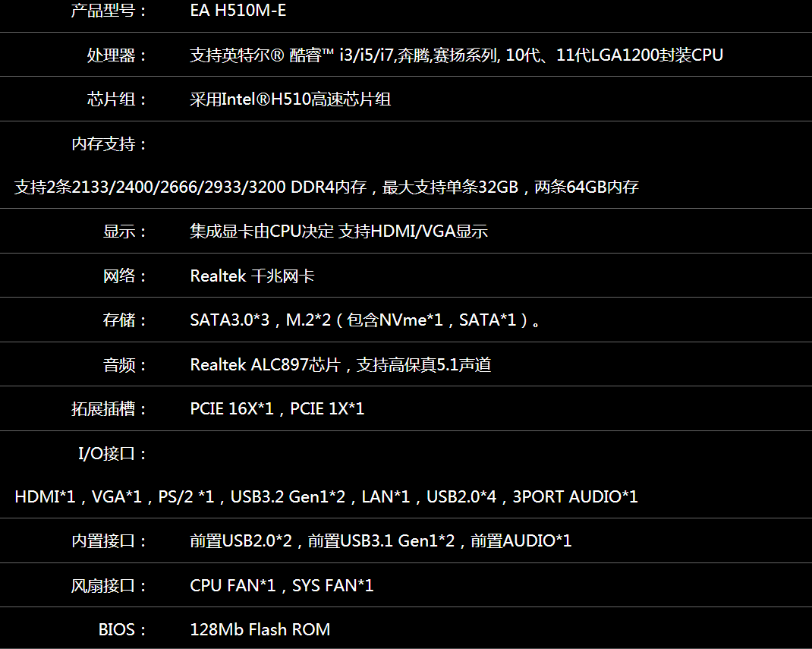Image resolution: width=812 pixels, height=649 pixels.
Task: Click the 内存支持 label
Action: pyautogui.click(x=109, y=143)
